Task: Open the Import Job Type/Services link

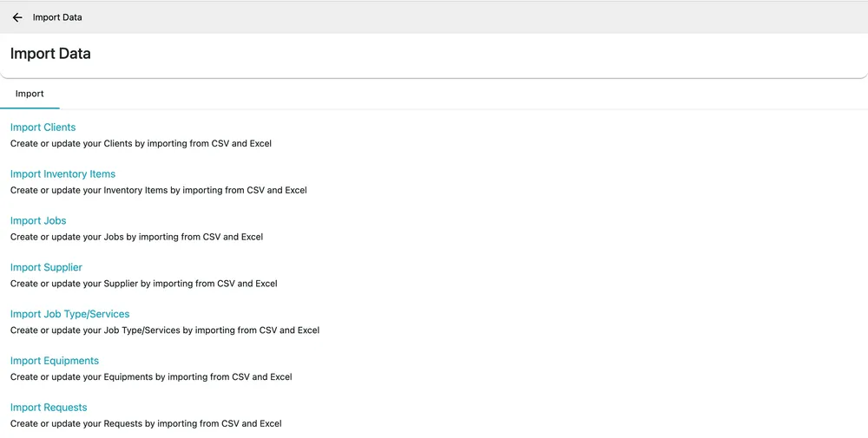Action: (69, 314)
